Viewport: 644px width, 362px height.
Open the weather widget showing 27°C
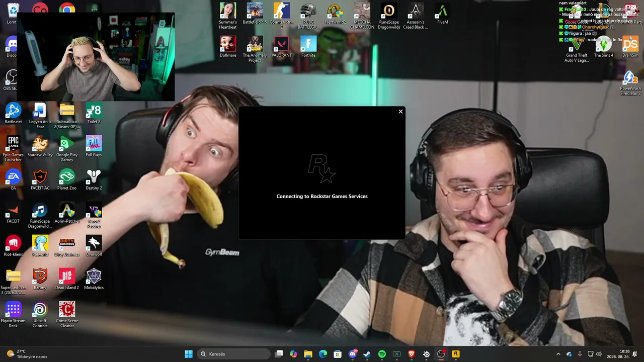[x=28, y=354]
